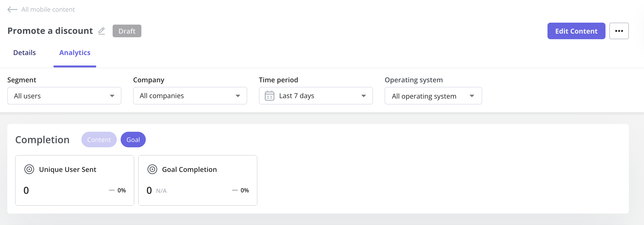Switch to the Details tab
This screenshot has width=644, height=225.
[25, 53]
